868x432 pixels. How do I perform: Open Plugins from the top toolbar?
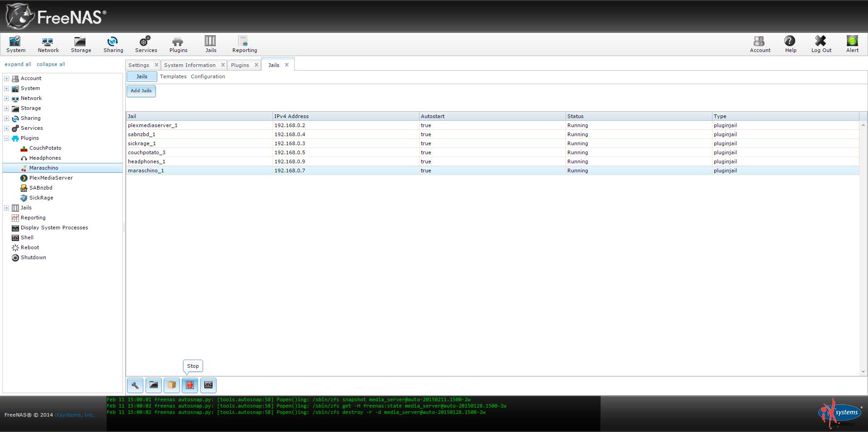pos(178,44)
